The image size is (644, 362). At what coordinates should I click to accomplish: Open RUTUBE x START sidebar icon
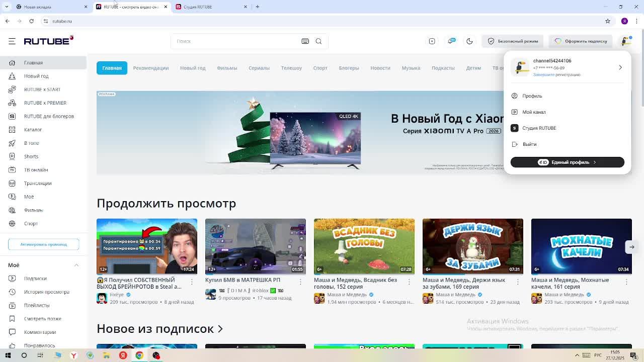[x=12, y=89]
